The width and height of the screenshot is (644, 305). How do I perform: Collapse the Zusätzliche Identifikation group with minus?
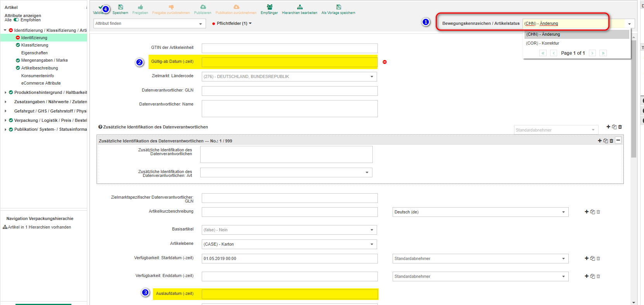618,140
